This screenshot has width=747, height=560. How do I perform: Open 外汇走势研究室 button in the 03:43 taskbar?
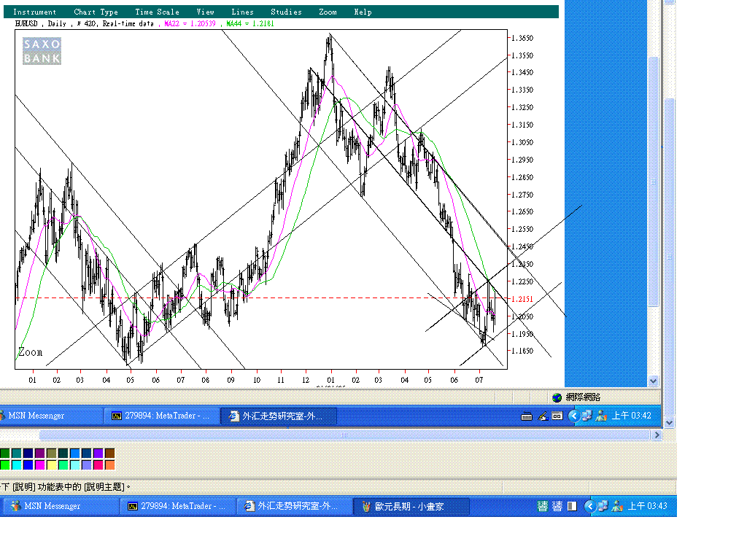pyautogui.click(x=295, y=506)
